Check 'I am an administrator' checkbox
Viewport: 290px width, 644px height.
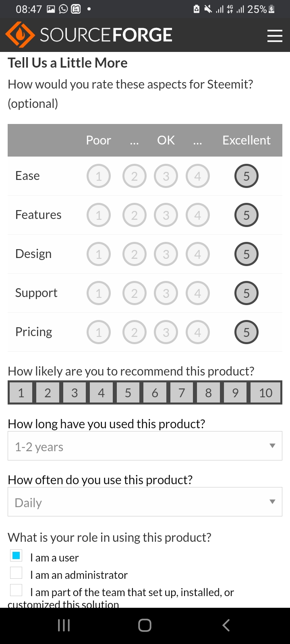click(x=16, y=573)
